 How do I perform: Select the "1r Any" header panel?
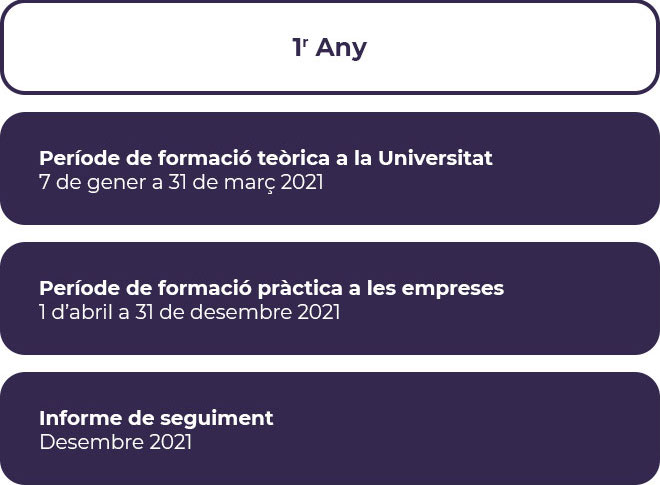coord(330,47)
